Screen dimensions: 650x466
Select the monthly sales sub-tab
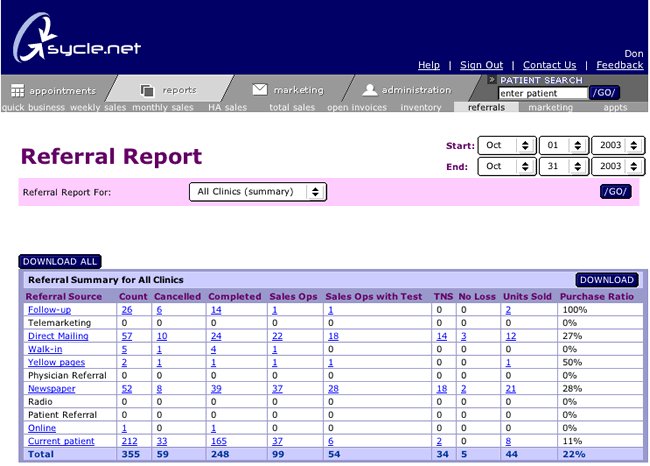(163, 107)
